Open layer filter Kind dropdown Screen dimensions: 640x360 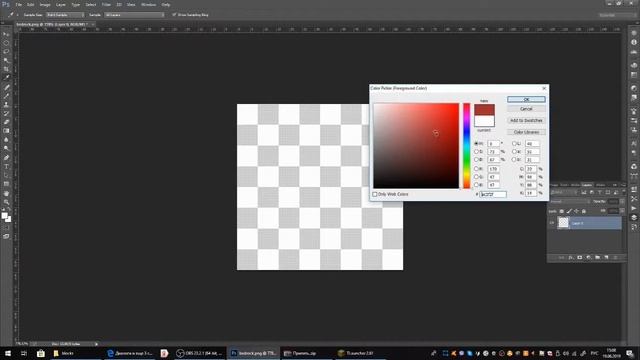coord(563,192)
